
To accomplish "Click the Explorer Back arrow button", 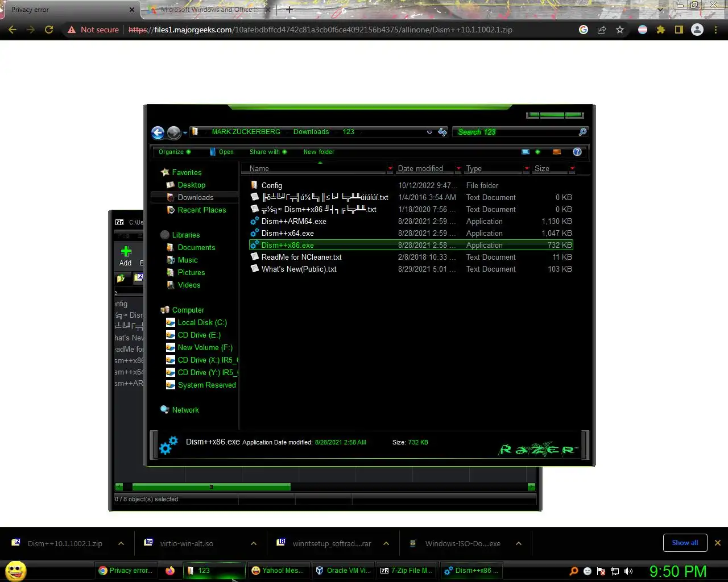I will point(158,132).
